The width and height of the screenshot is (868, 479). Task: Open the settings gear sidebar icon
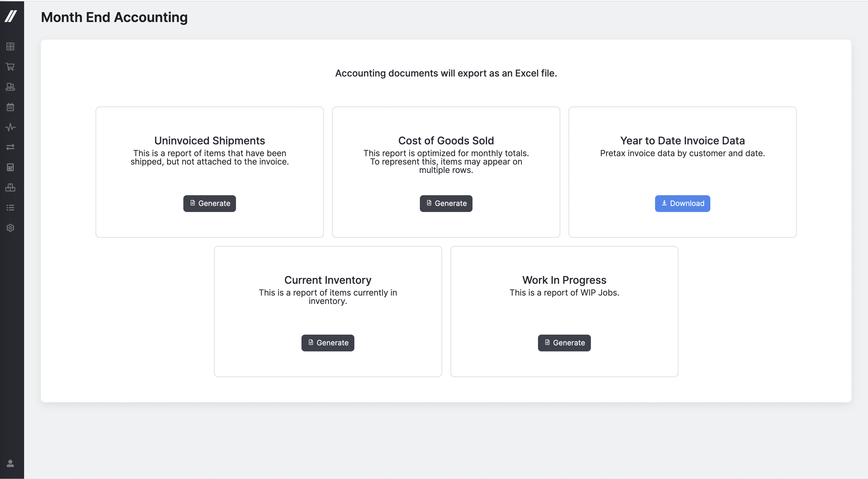tap(10, 228)
